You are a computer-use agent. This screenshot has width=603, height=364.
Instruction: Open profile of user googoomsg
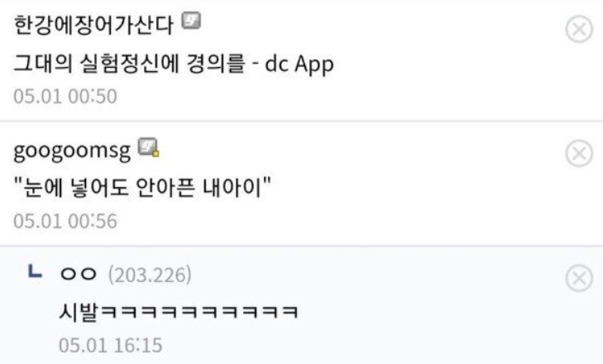click(x=72, y=151)
